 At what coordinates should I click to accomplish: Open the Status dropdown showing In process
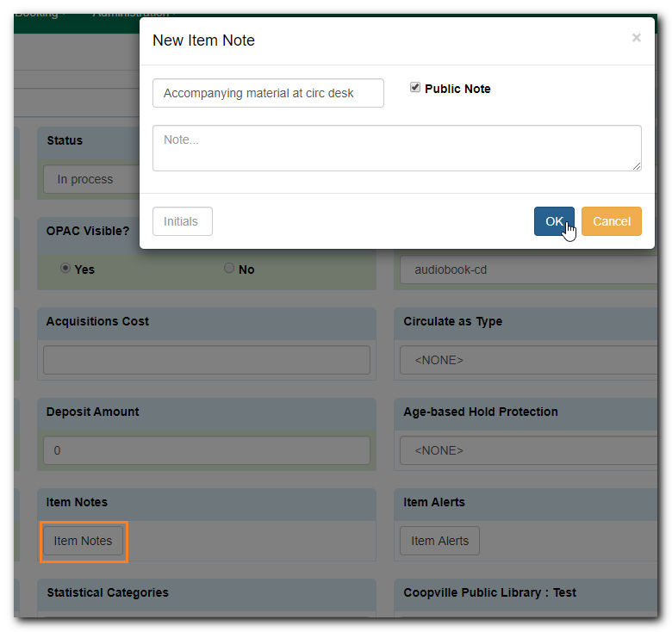point(91,179)
